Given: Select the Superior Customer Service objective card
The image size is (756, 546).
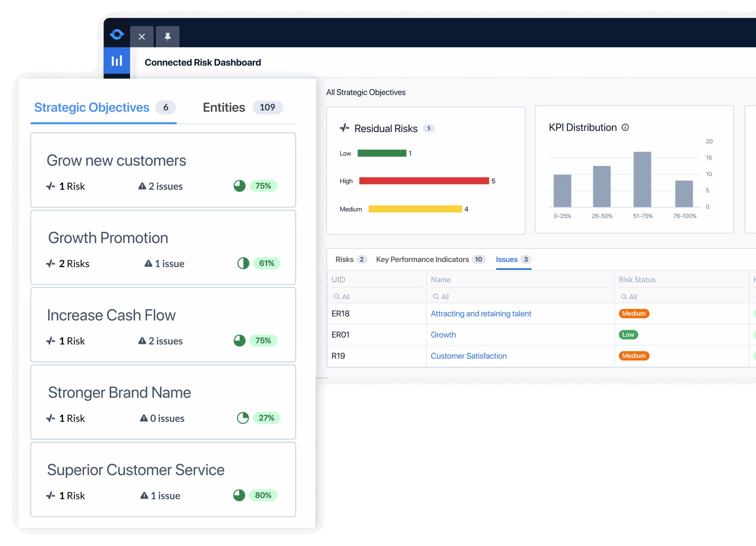Looking at the screenshot, I should pyautogui.click(x=163, y=479).
